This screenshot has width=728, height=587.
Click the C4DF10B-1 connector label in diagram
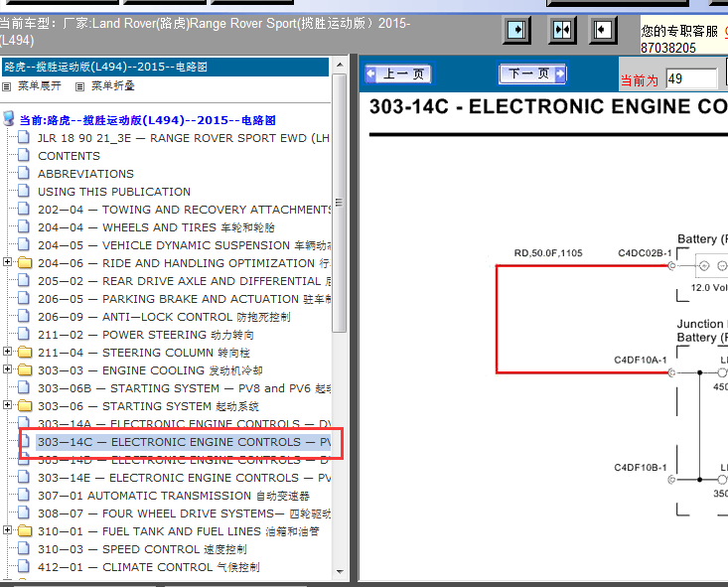(641, 467)
